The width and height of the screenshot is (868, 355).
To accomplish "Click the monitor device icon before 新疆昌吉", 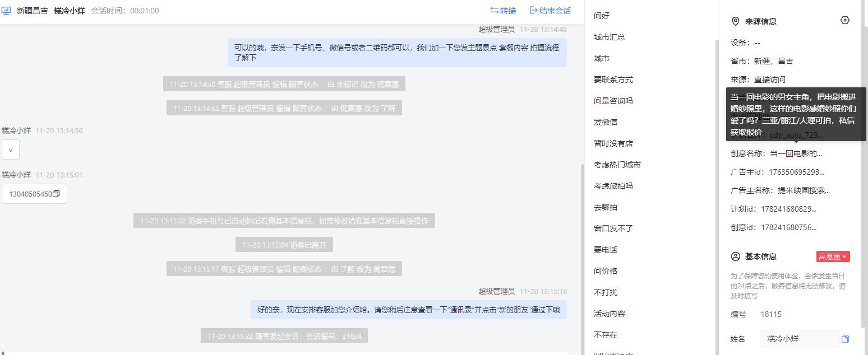I will (7, 10).
